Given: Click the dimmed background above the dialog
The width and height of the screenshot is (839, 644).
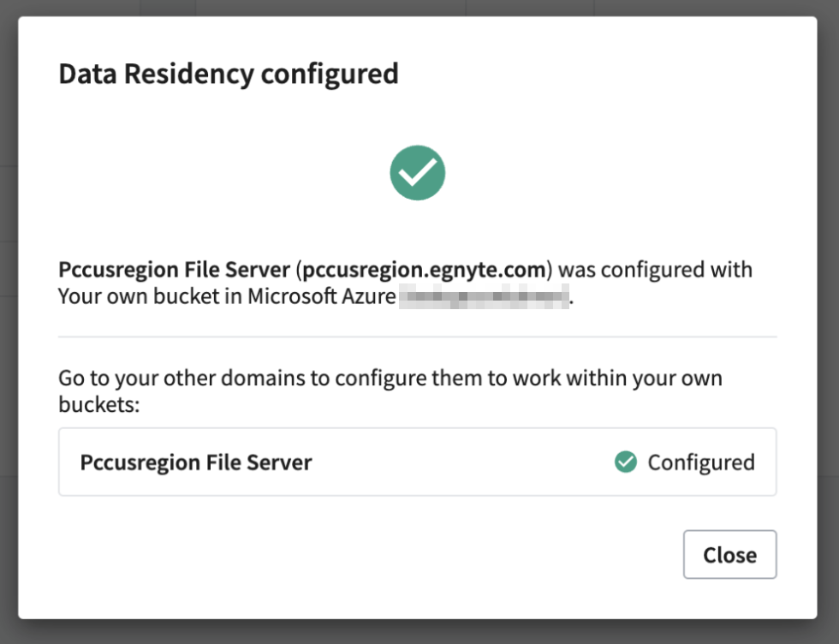Looking at the screenshot, I should coord(419,8).
